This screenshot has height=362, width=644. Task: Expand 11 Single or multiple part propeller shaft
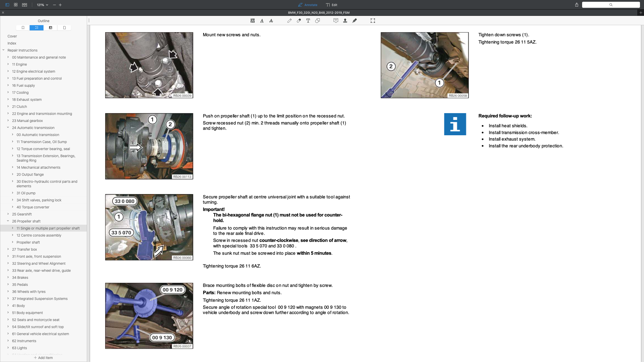click(13, 228)
